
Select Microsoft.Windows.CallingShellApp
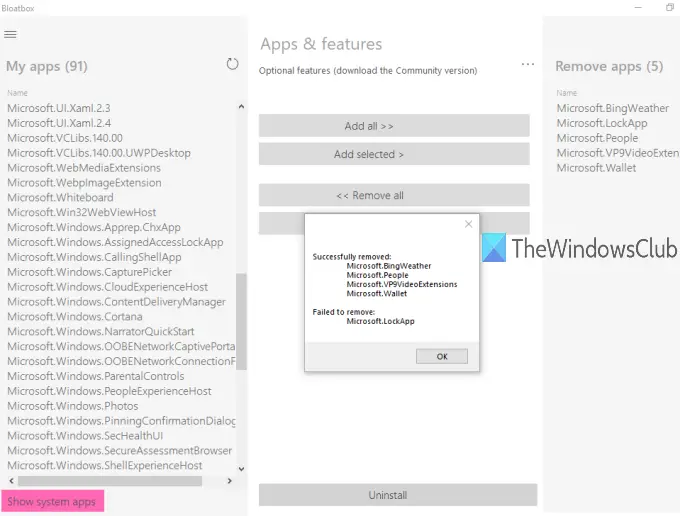click(94, 257)
